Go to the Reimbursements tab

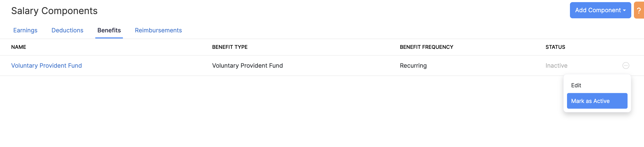158,30
